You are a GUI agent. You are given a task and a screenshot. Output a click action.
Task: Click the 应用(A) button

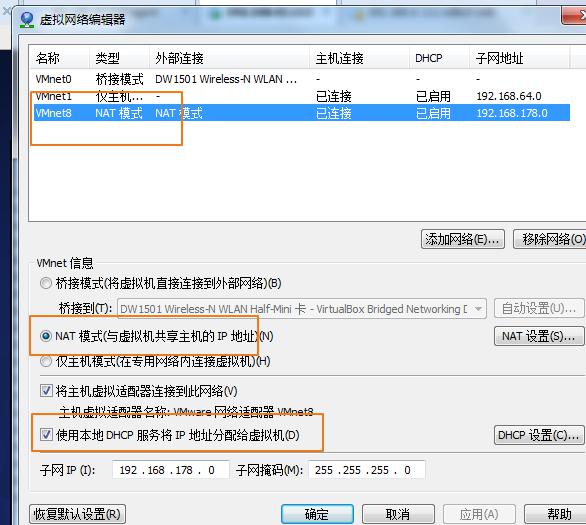tap(479, 514)
